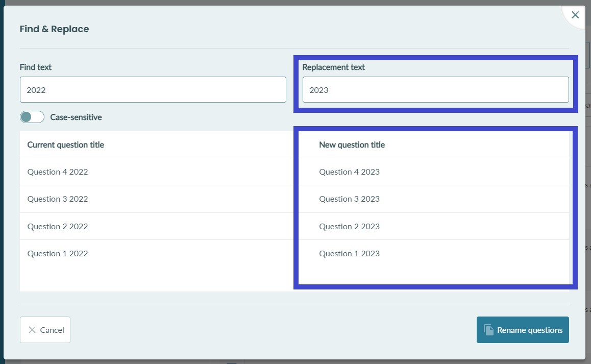This screenshot has width=591, height=364.
Task: Click the 'New question title' column header
Action: pyautogui.click(x=352, y=145)
